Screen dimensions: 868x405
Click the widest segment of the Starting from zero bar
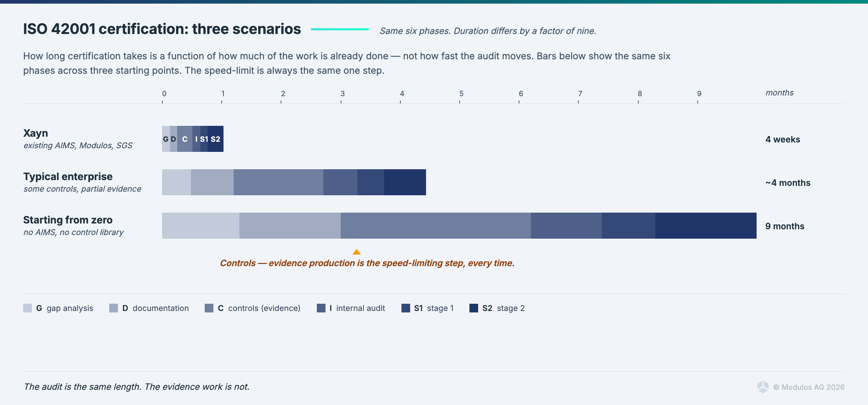[436, 226]
